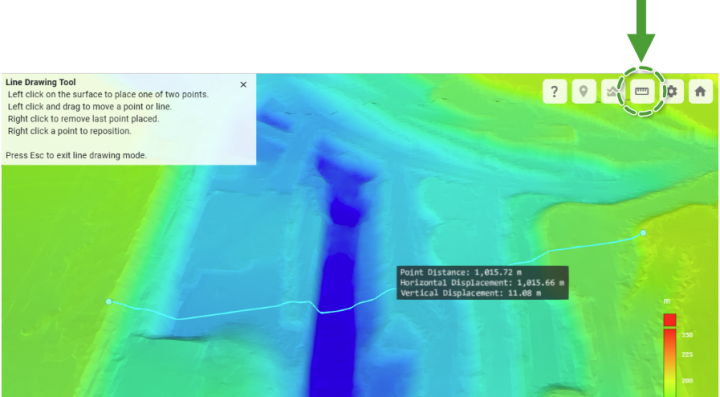Click the Point Distance measurement readout
Viewport: 720px width, 397px height.
point(461,272)
